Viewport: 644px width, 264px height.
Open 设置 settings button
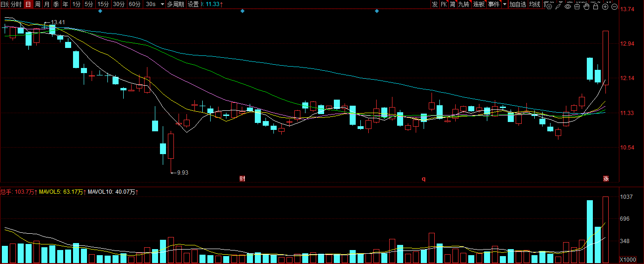coord(193,4)
